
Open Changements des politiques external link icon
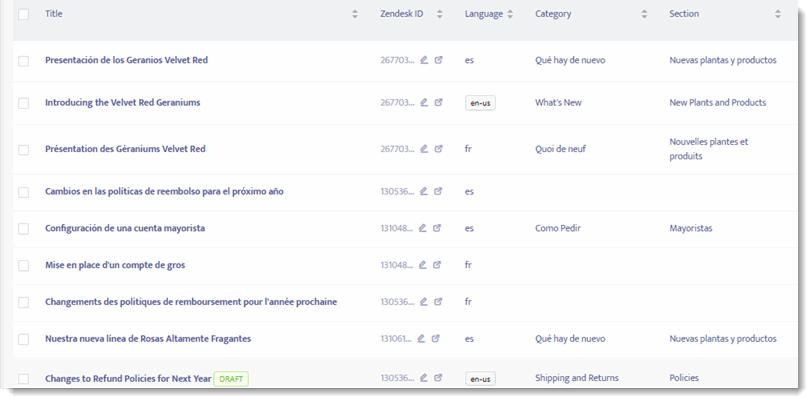tap(438, 302)
